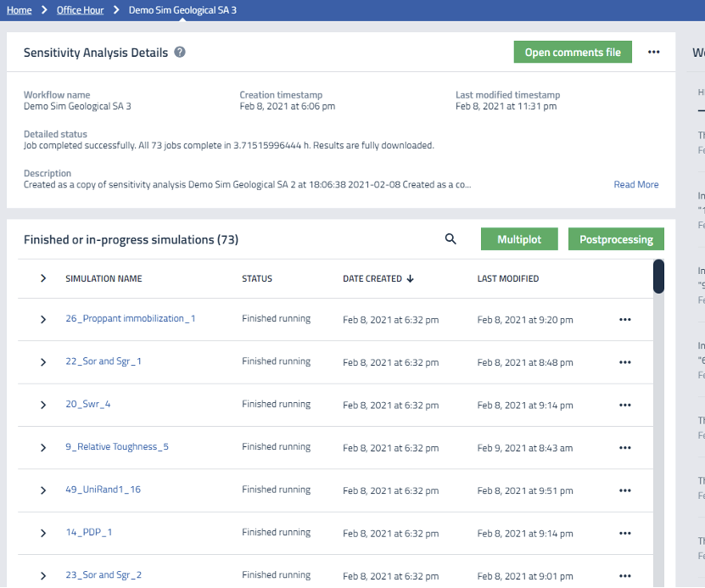Open the options menu for 22_Sor and Sgr_1
The image size is (705, 588).
[x=625, y=362]
